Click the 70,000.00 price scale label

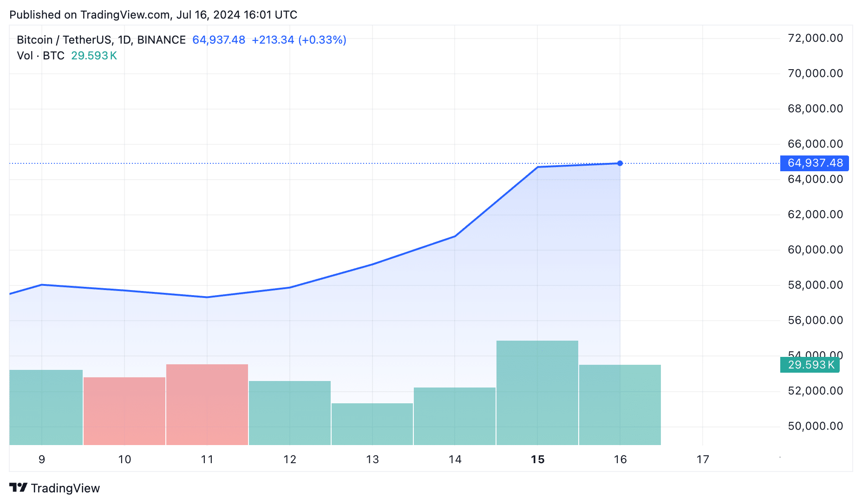coord(816,73)
